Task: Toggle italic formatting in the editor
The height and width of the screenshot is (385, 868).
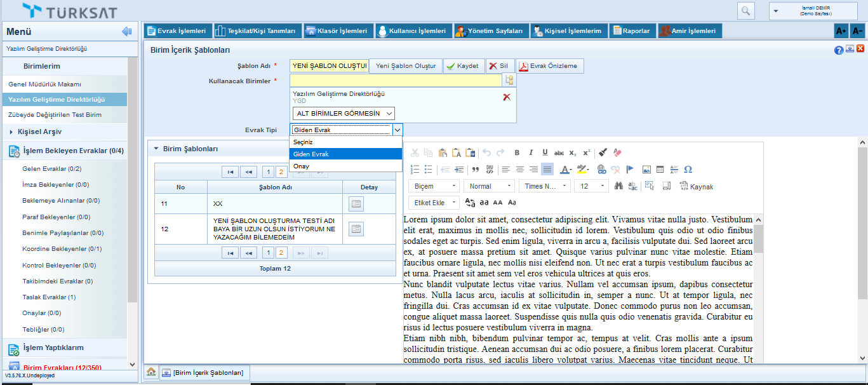Action: [531, 152]
